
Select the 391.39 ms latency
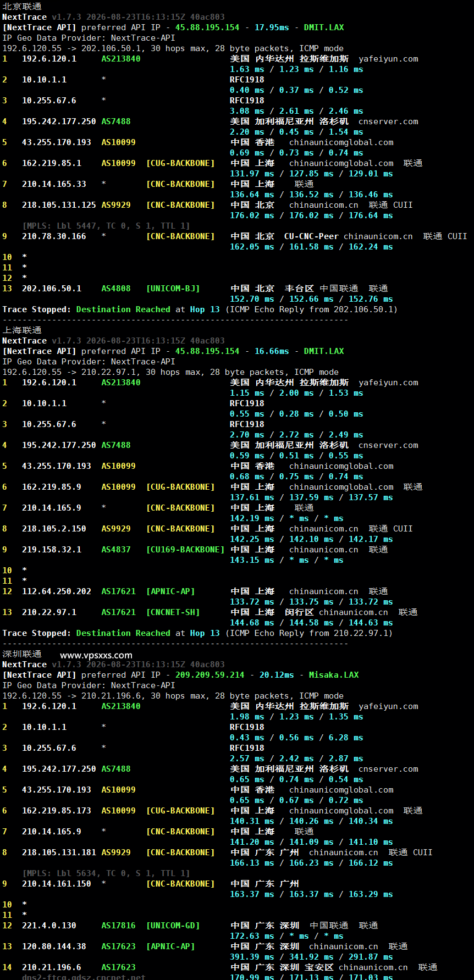(252, 957)
